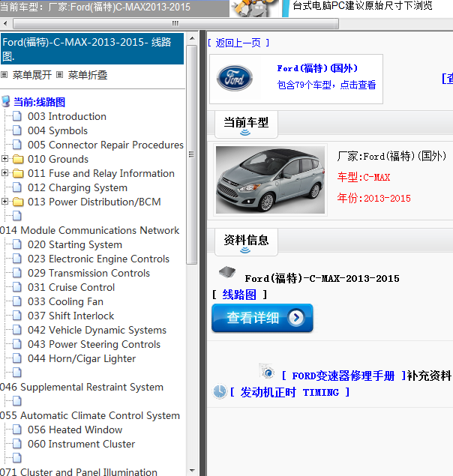Open 071 Cluster and Panel Illumination
The height and width of the screenshot is (476, 453).
coord(79,472)
